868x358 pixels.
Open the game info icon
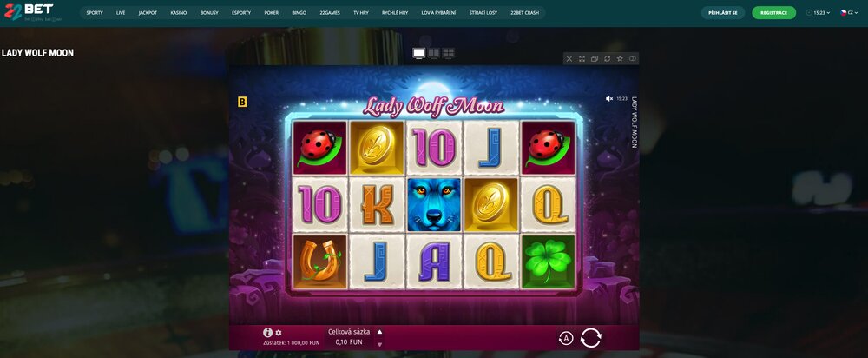pos(268,333)
